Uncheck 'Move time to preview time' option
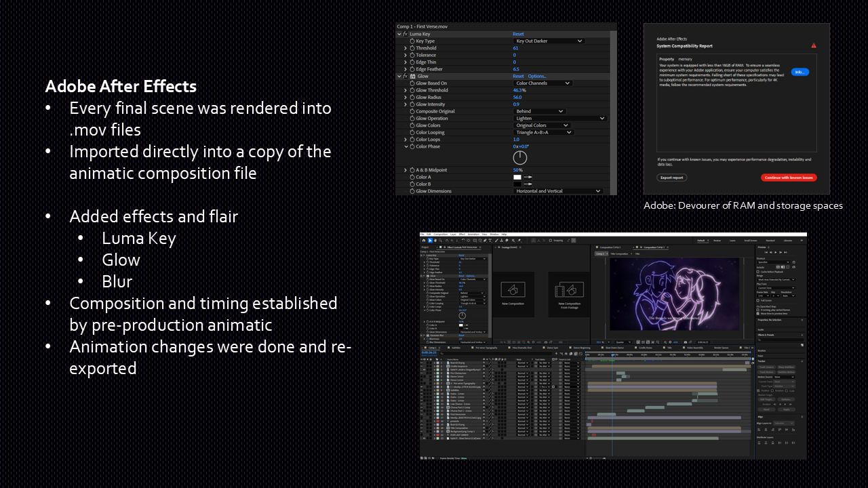The image size is (868, 488). click(x=758, y=314)
